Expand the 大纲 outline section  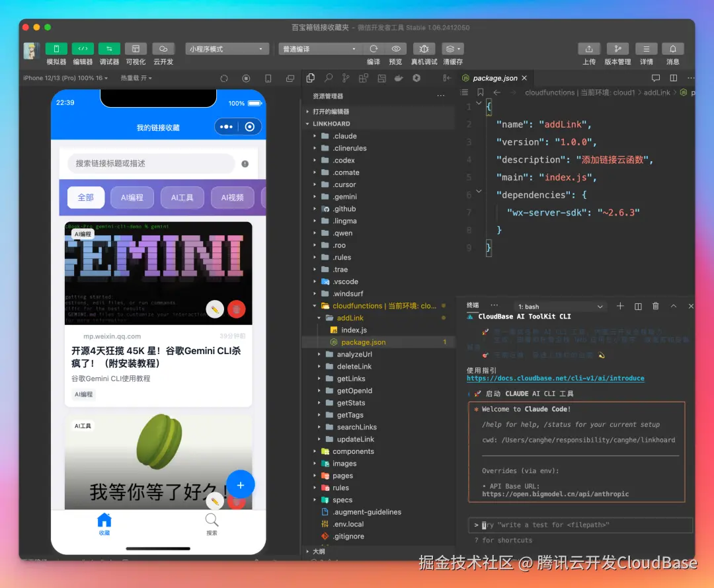[x=378, y=552]
